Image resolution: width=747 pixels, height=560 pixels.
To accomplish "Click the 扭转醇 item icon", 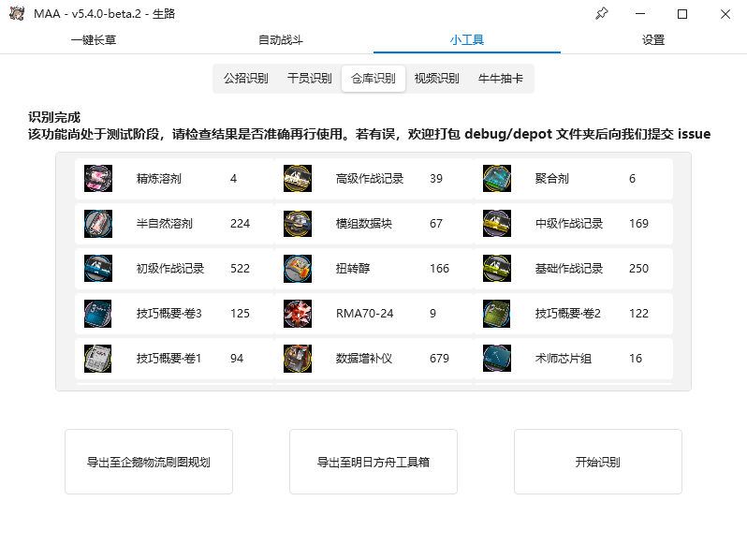I will pyautogui.click(x=298, y=269).
